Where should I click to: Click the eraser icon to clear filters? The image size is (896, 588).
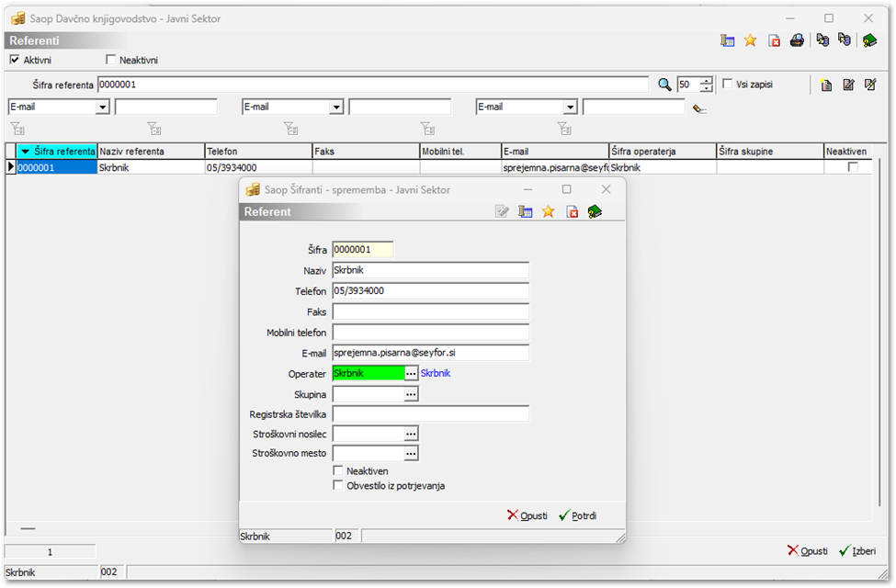coord(699,107)
